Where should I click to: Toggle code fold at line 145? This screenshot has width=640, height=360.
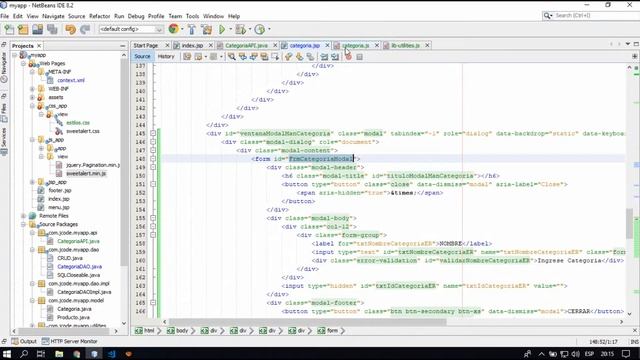pos(153,133)
